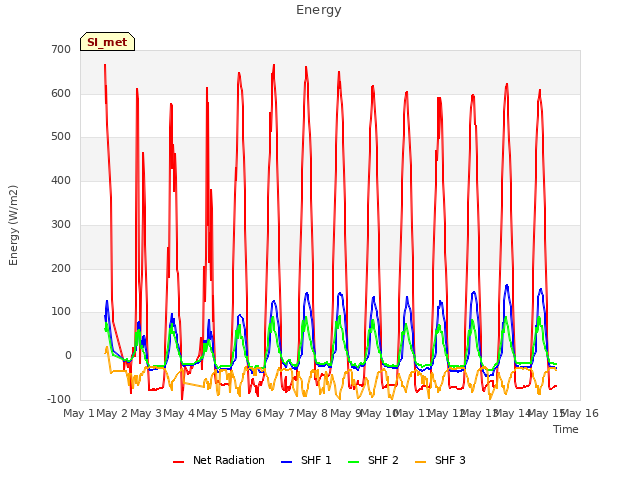Screen dimensions: 640x480
Task: Click the 500 y-axis tick label
Action: 61,137
